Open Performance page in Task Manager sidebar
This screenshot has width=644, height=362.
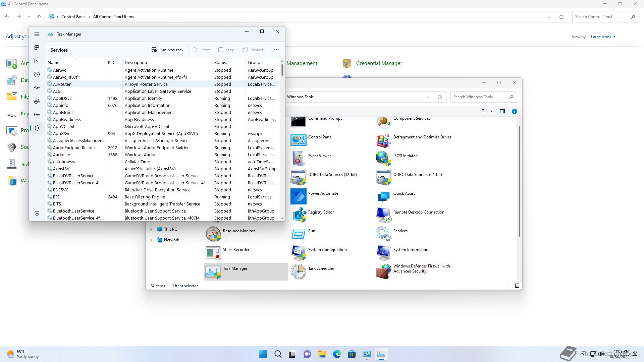37,61
